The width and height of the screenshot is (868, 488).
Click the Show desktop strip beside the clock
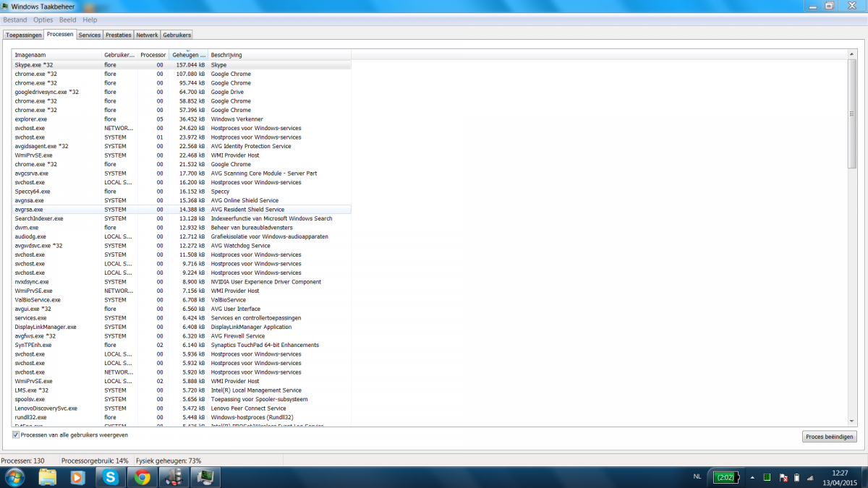(864, 477)
